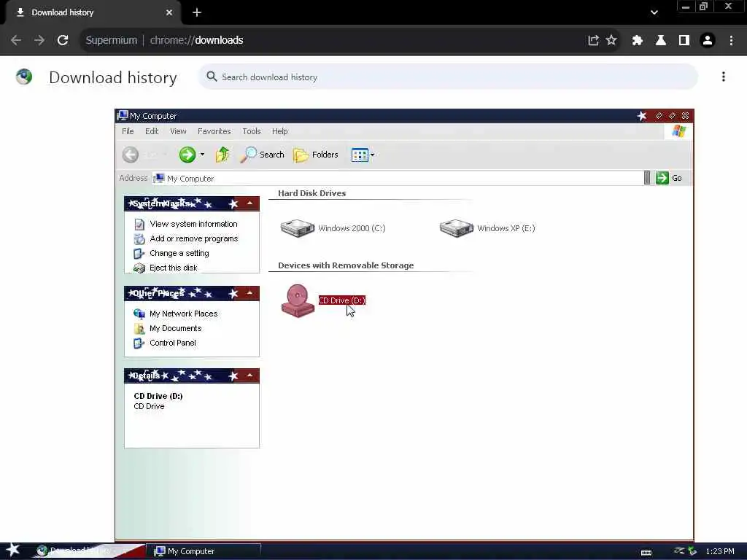The image size is (747, 560).
Task: Select the Windows XP (E:) drive icon
Action: click(x=457, y=227)
